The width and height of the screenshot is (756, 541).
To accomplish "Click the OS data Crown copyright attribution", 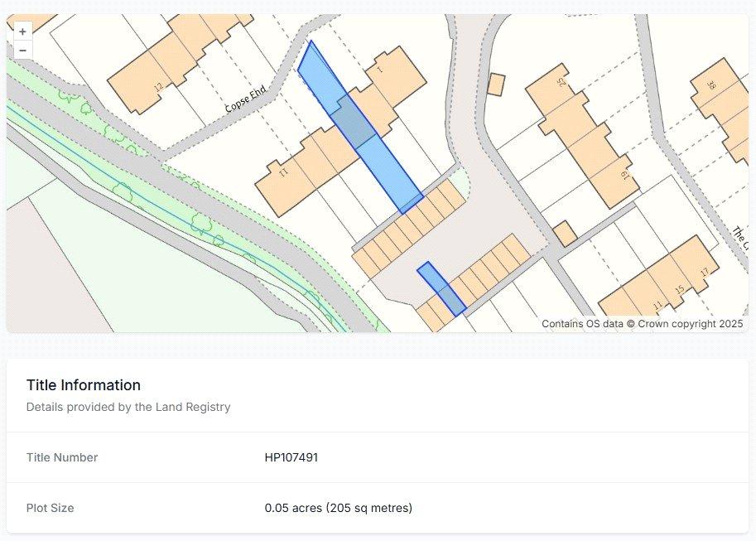I will (x=643, y=324).
